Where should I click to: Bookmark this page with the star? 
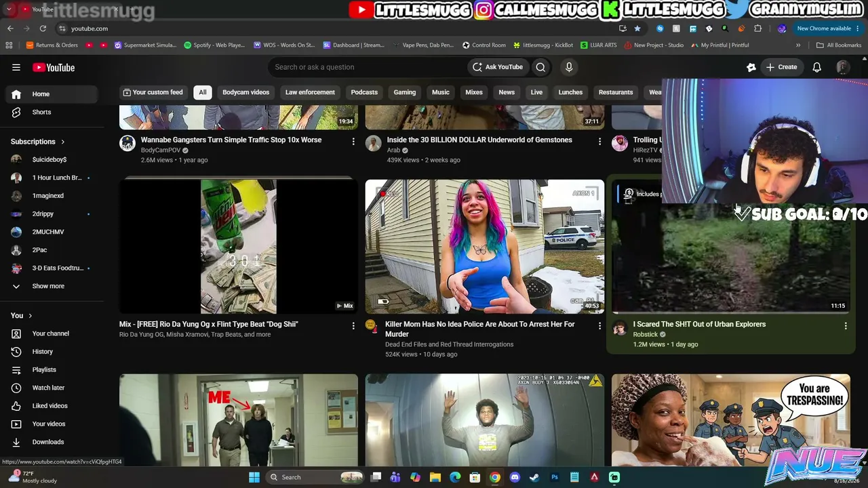click(637, 28)
